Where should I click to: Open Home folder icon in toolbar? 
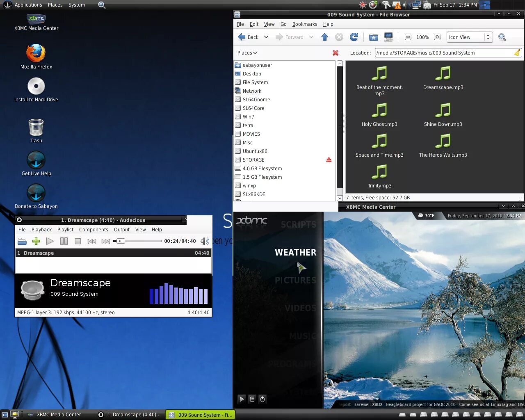[x=373, y=37]
